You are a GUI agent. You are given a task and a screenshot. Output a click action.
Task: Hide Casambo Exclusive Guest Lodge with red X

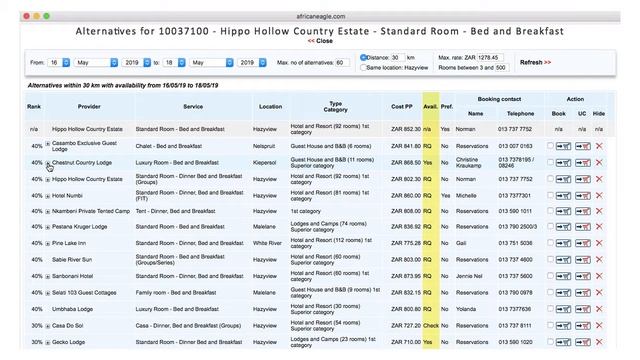[x=599, y=146]
